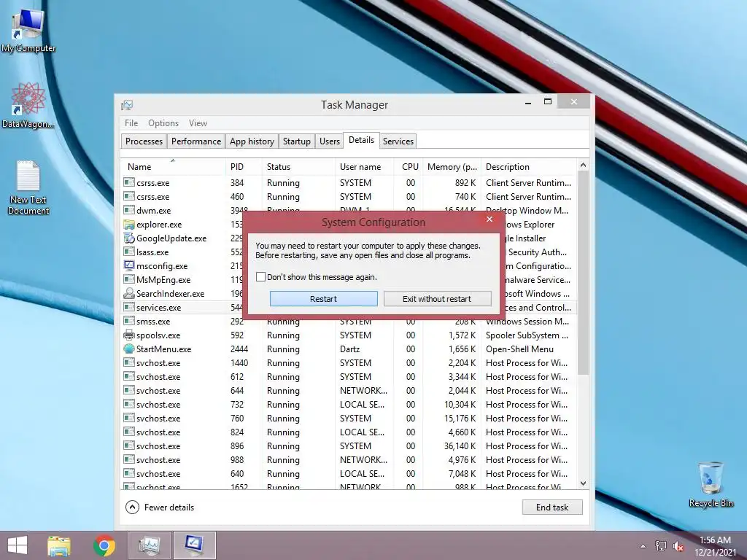Click the muted volume tray icon
747x560 pixels.
(678, 546)
